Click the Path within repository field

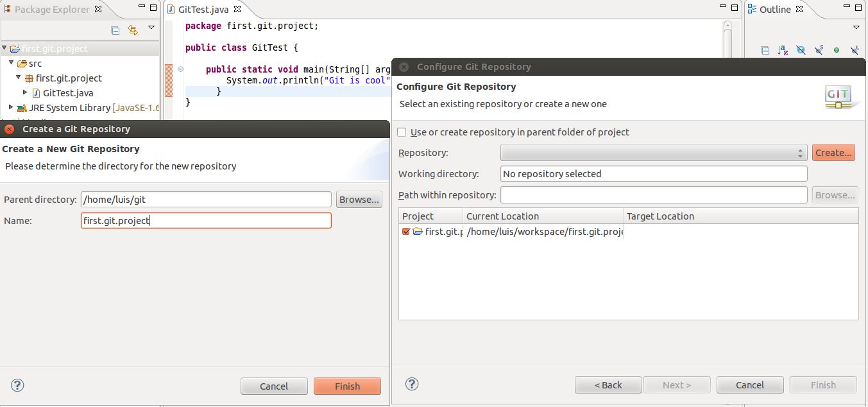(x=654, y=195)
